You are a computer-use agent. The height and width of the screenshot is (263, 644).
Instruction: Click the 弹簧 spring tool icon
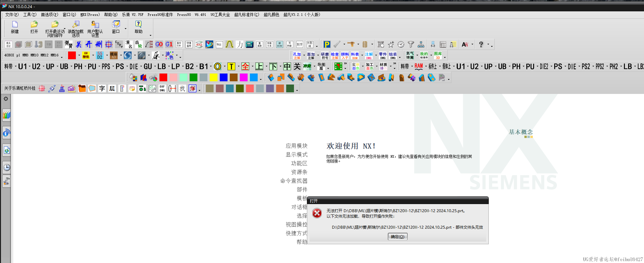[x=68, y=44]
